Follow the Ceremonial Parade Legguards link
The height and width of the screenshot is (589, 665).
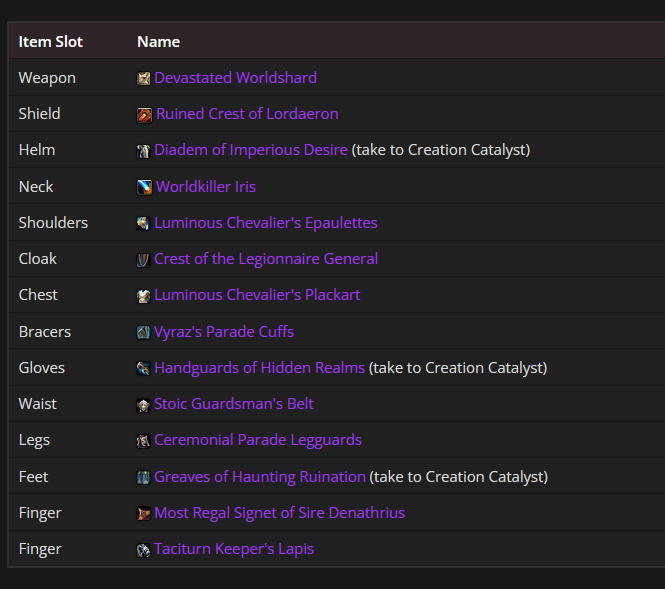[258, 440]
